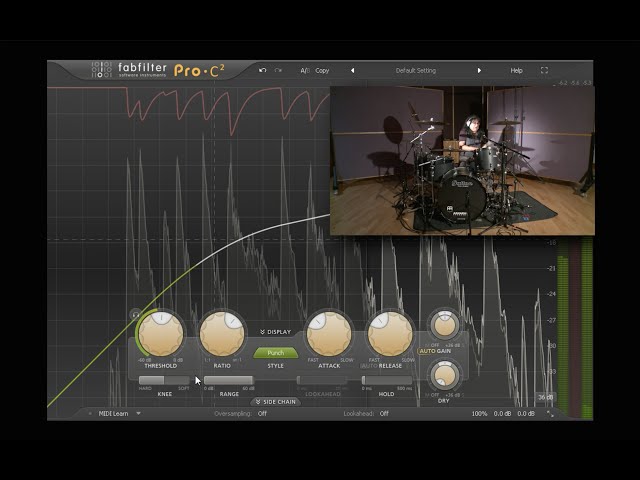Viewport: 640px width, 480px height.
Task: Enter full screen mode via corner icon
Action: pyautogui.click(x=544, y=70)
